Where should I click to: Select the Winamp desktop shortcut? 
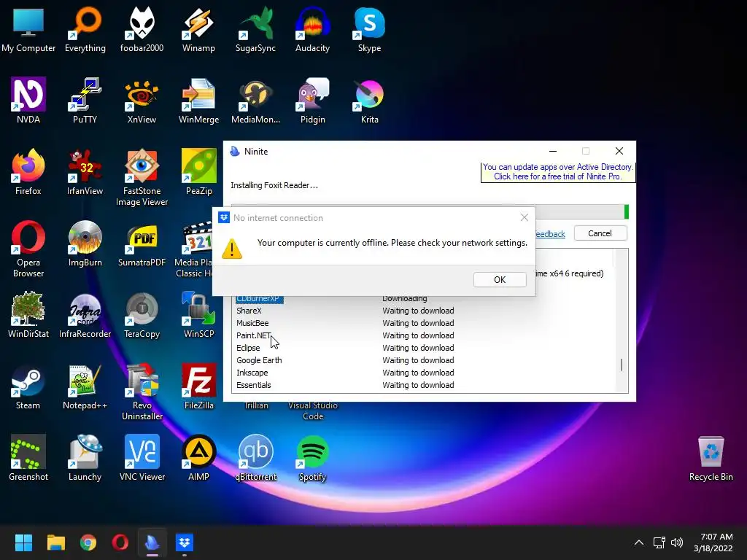(x=198, y=28)
